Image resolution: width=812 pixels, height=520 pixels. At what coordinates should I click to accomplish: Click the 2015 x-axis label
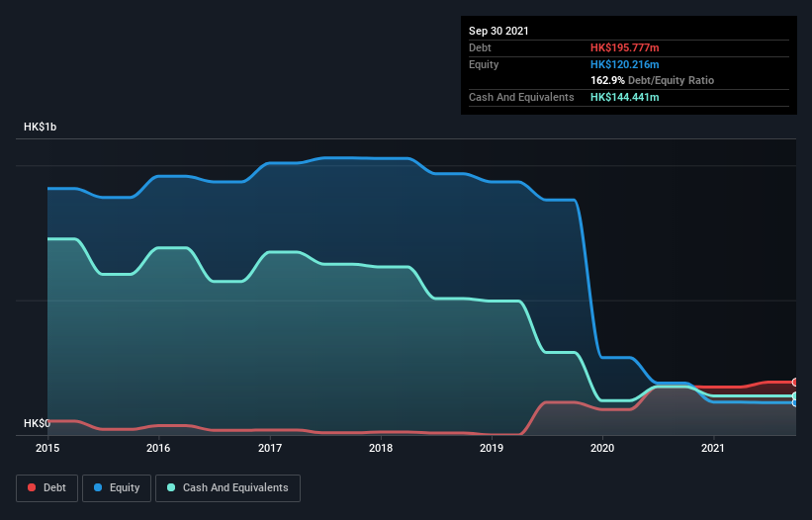(47, 448)
